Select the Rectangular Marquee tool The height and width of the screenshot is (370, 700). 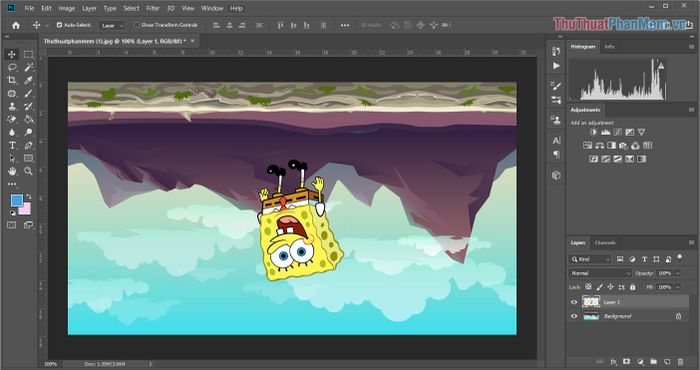[x=29, y=54]
